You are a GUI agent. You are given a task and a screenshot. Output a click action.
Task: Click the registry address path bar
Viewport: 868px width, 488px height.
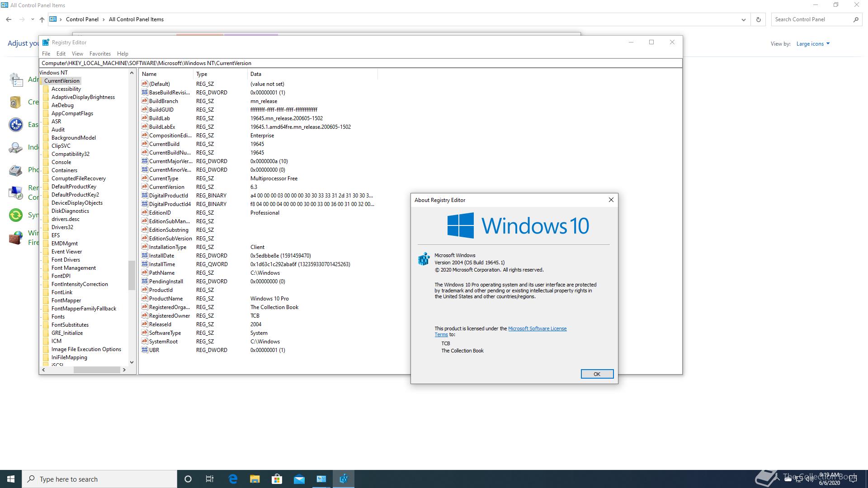(360, 63)
